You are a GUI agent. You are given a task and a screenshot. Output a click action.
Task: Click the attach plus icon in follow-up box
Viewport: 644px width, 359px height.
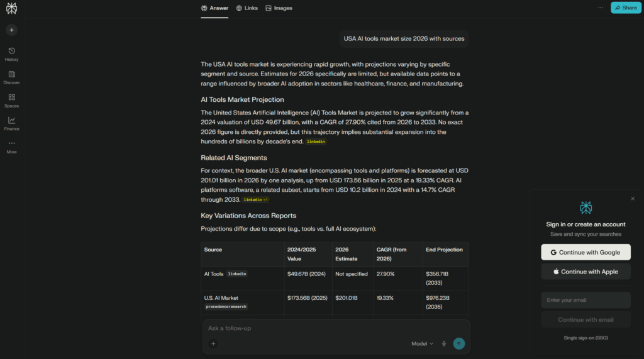pyautogui.click(x=213, y=344)
